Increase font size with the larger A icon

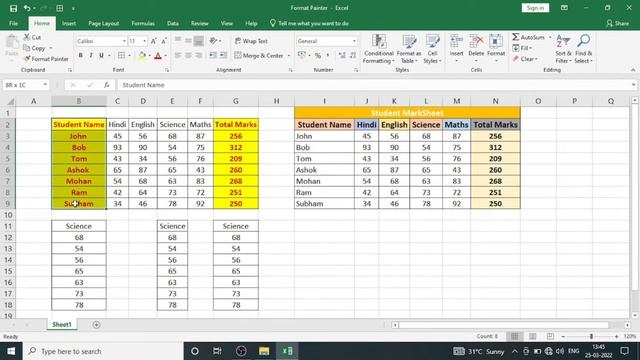pyautogui.click(x=153, y=41)
